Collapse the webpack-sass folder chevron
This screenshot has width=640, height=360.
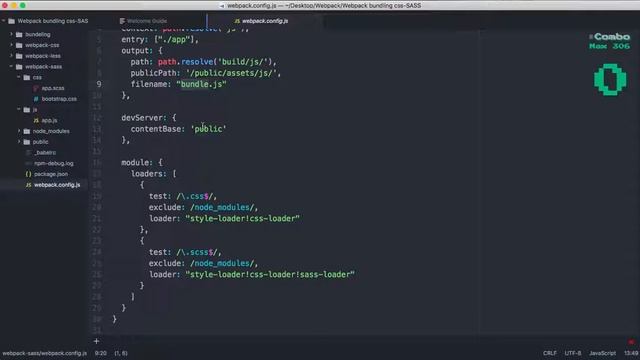point(11,66)
